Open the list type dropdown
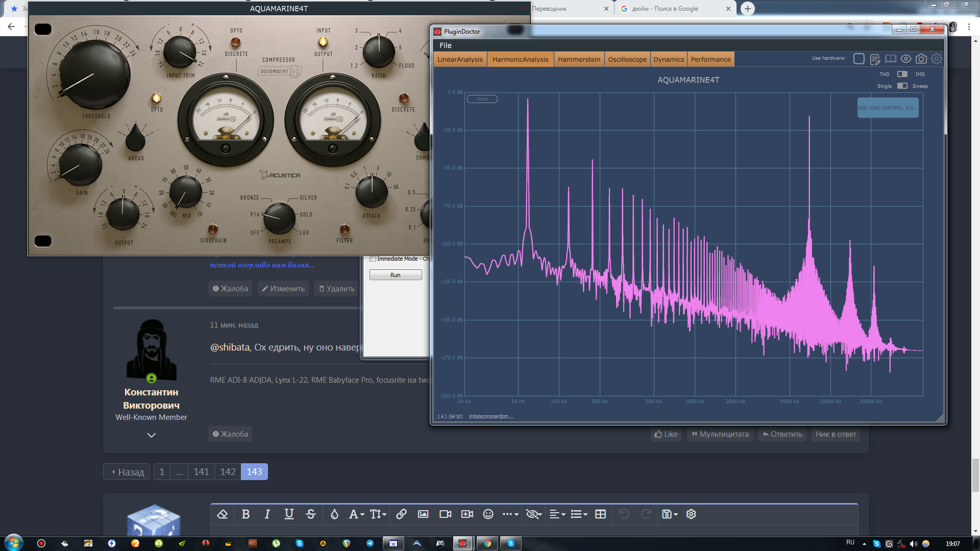Image resolution: width=980 pixels, height=551 pixels. tap(579, 514)
